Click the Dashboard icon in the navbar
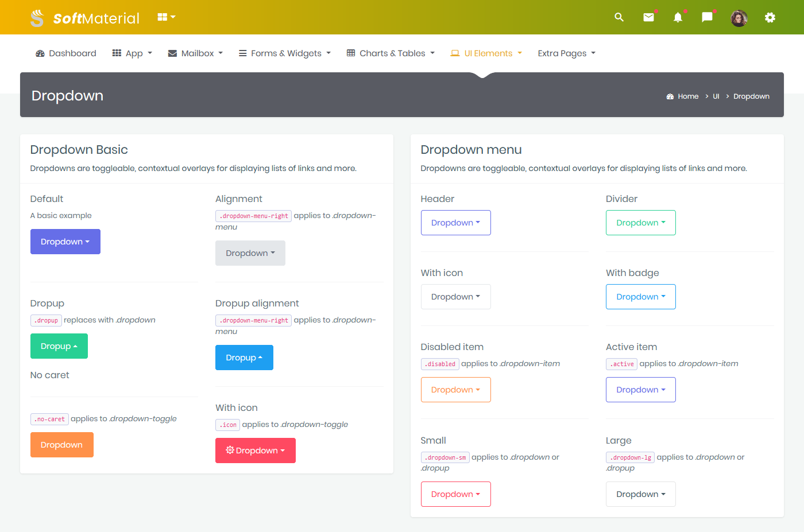 [x=40, y=53]
